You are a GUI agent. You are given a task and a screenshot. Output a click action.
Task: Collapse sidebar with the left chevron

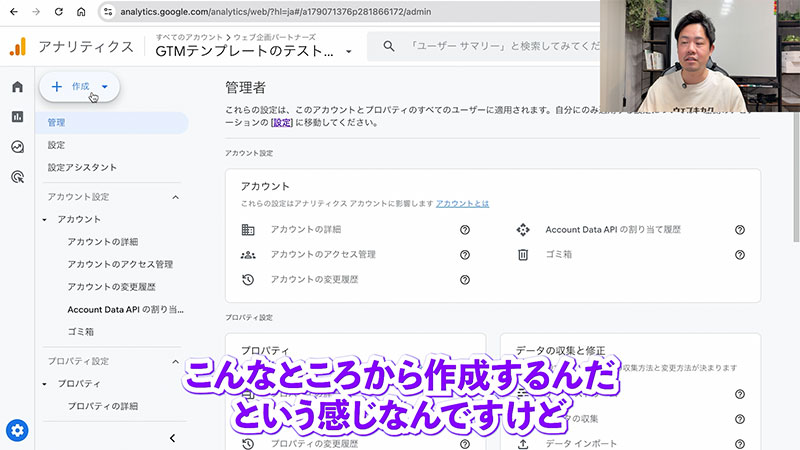172,438
